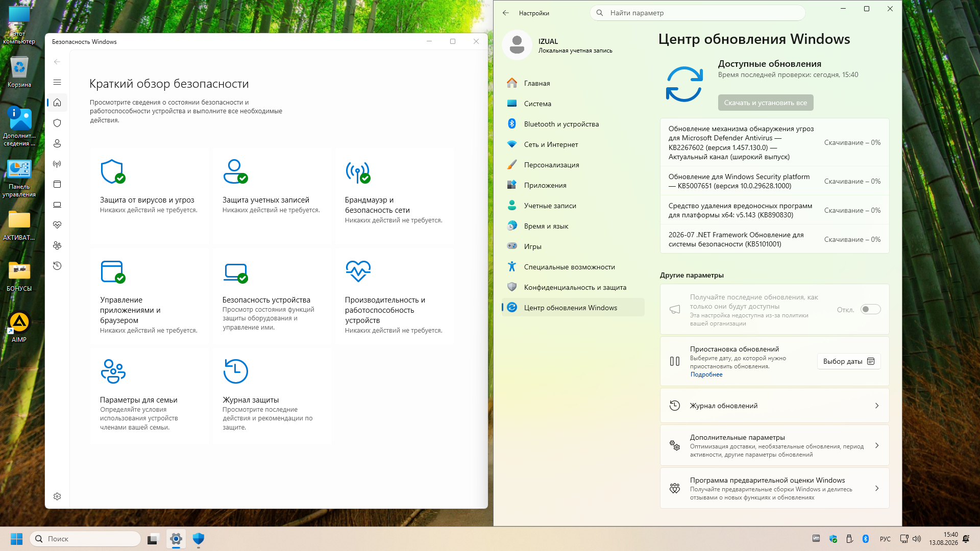Open Bluetooth icon in system tray
The width and height of the screenshot is (980, 551).
(866, 539)
